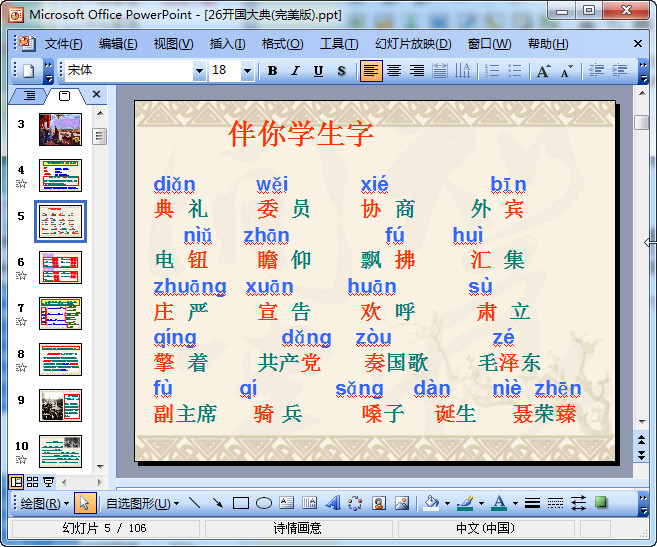Increase font size button

[x=543, y=70]
